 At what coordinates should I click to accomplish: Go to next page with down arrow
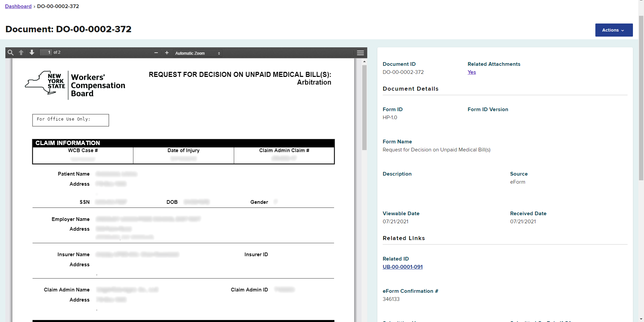point(32,53)
